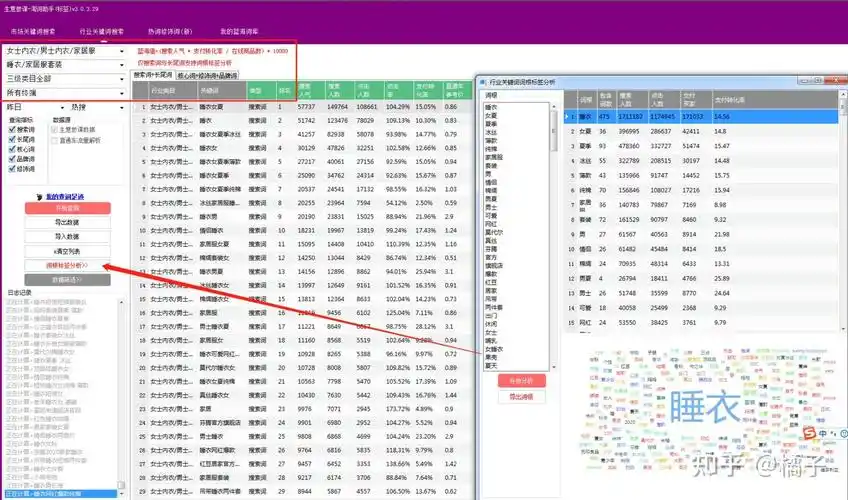Click the green 类型 column header
This screenshot has width=848, height=500.
[261, 90]
